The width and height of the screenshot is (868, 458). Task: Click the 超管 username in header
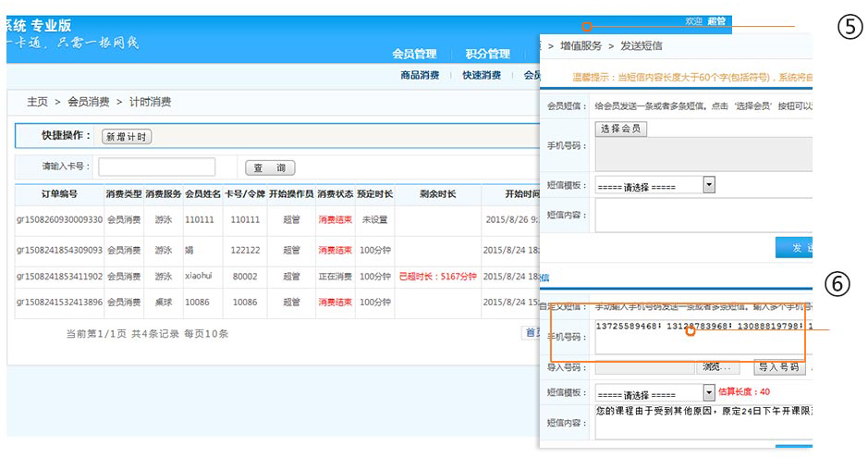[716, 21]
